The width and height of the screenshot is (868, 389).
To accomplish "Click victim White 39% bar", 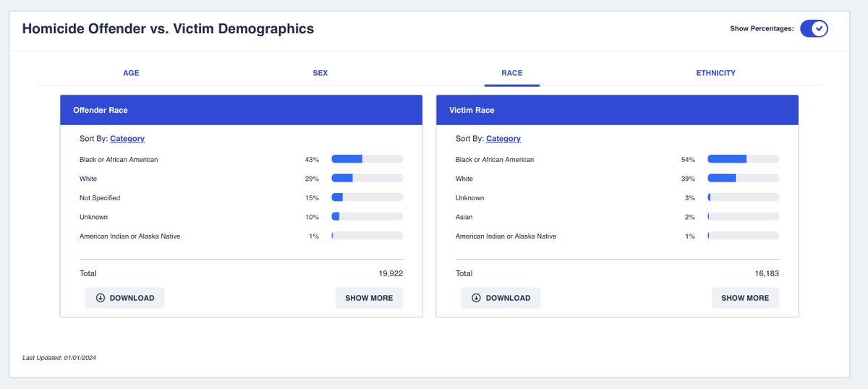I will [x=744, y=179].
